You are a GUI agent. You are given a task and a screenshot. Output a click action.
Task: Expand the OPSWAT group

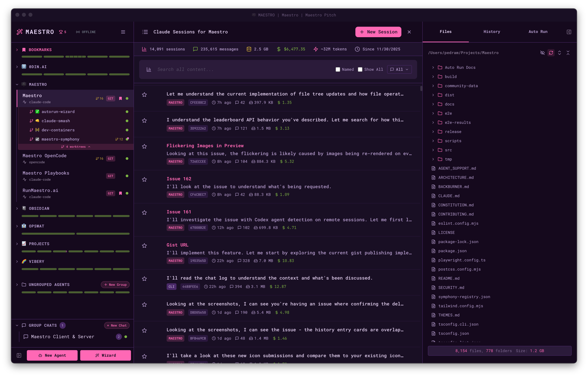pos(17,226)
